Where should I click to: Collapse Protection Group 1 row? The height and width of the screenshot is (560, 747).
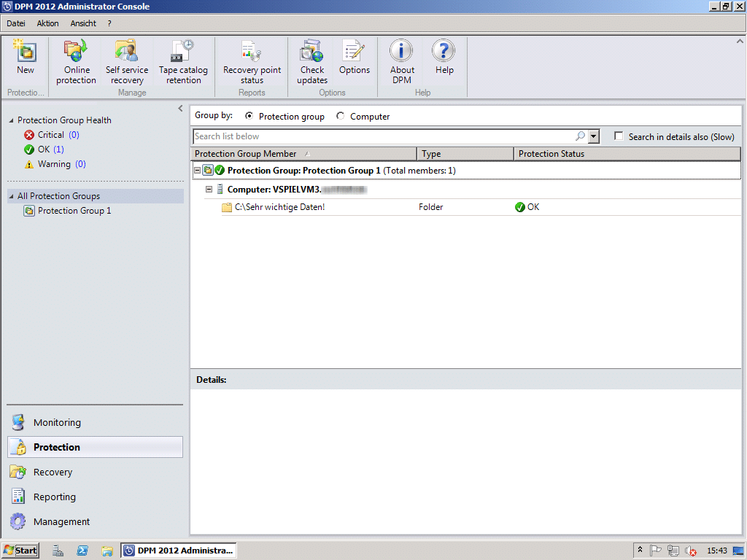(x=197, y=171)
